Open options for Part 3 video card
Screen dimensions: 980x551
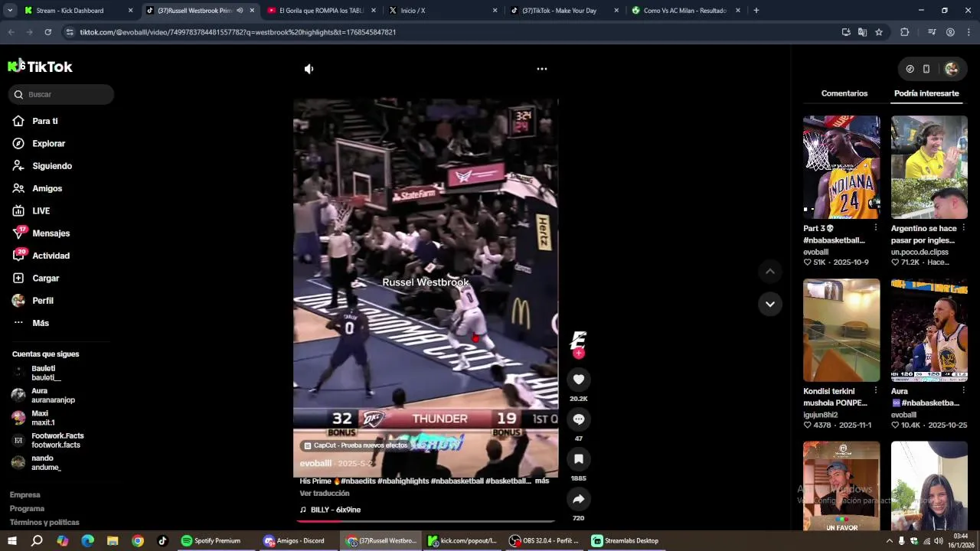876,228
